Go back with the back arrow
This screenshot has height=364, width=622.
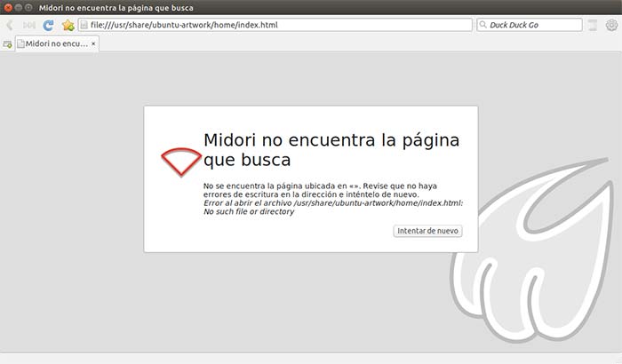10,25
